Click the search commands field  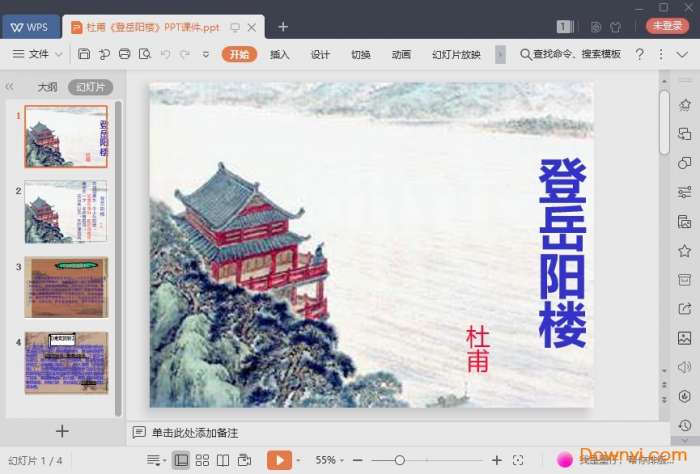[571, 54]
